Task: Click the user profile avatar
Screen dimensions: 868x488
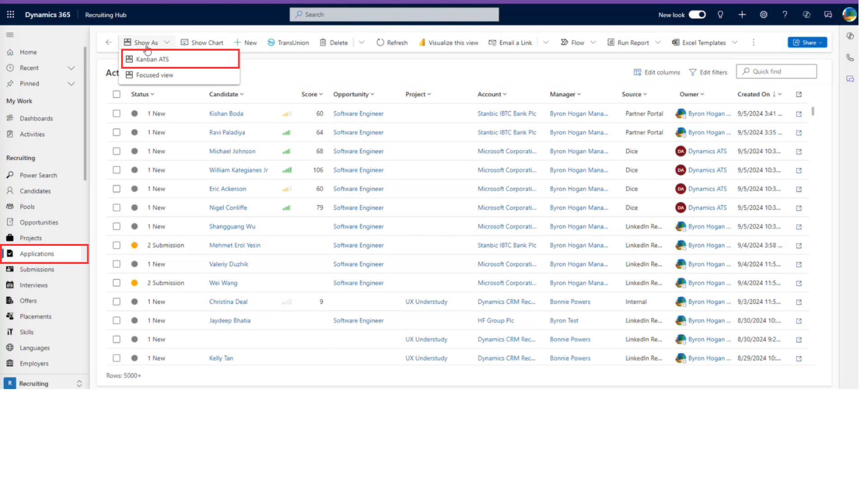Action: pos(849,14)
